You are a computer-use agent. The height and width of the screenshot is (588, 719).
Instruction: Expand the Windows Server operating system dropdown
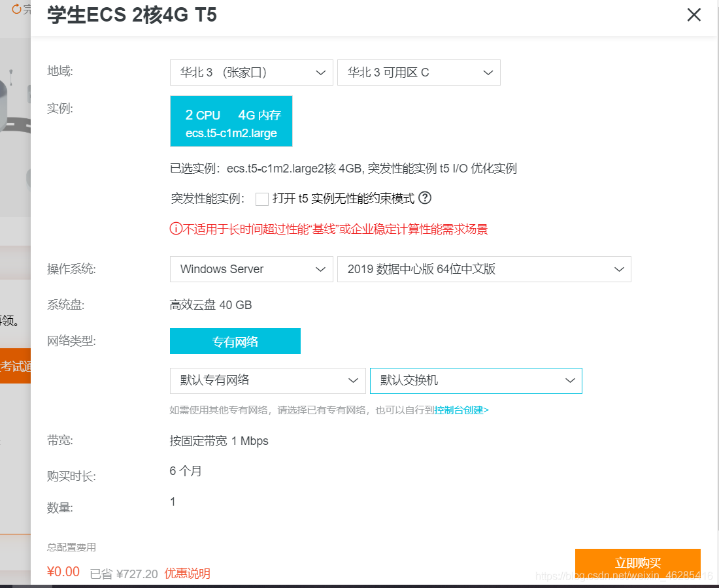point(251,269)
